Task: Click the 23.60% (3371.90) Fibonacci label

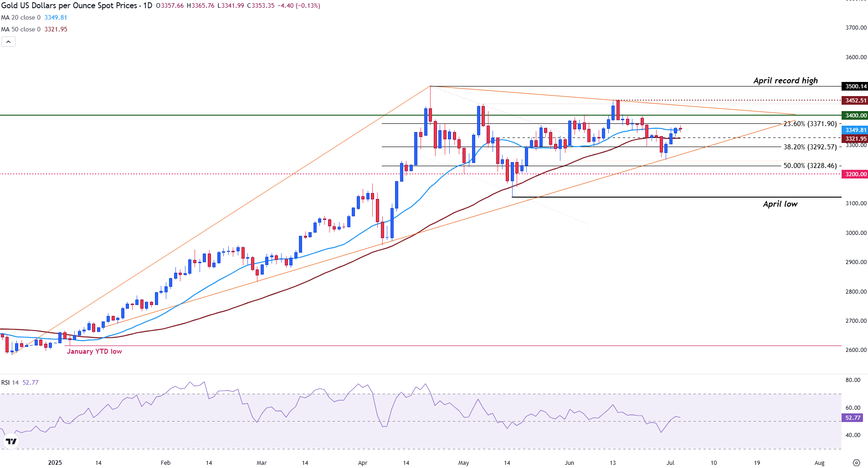Action: 810,124
